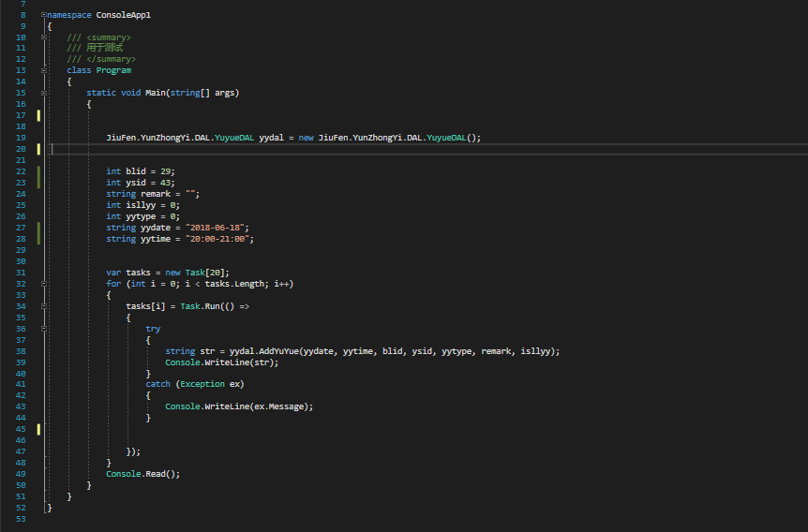
Task: Click the Program class name
Action: pyautogui.click(x=113, y=70)
